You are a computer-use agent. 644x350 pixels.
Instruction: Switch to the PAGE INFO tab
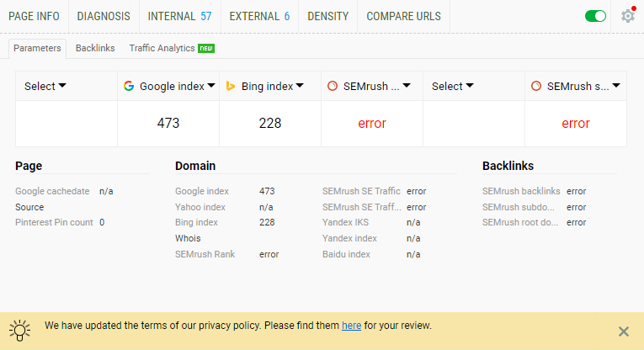click(x=34, y=17)
